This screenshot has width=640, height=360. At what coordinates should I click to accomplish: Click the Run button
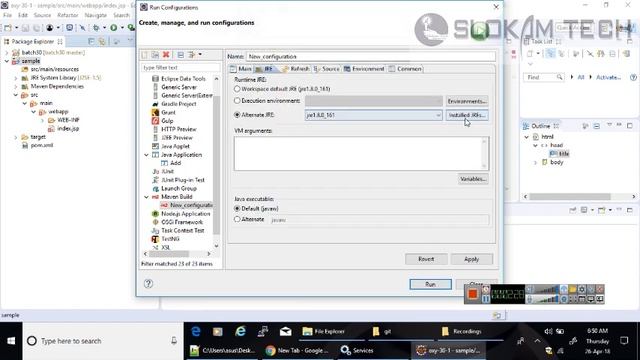[x=431, y=284]
